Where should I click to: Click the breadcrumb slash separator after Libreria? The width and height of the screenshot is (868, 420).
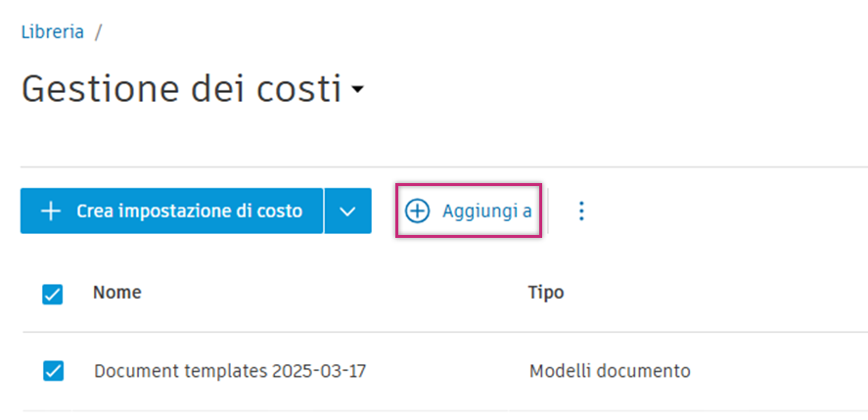point(99,31)
